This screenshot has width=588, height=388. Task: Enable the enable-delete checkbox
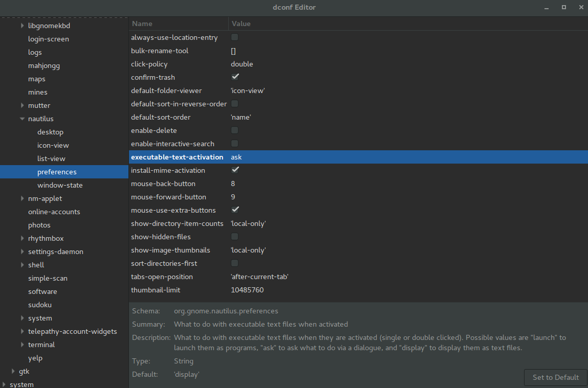click(x=235, y=130)
